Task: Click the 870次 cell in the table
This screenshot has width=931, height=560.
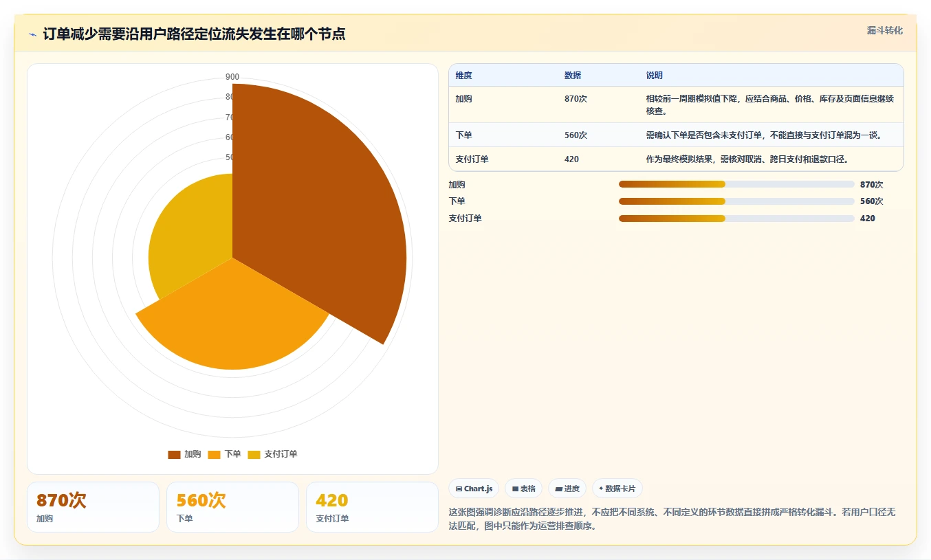Action: 576,99
